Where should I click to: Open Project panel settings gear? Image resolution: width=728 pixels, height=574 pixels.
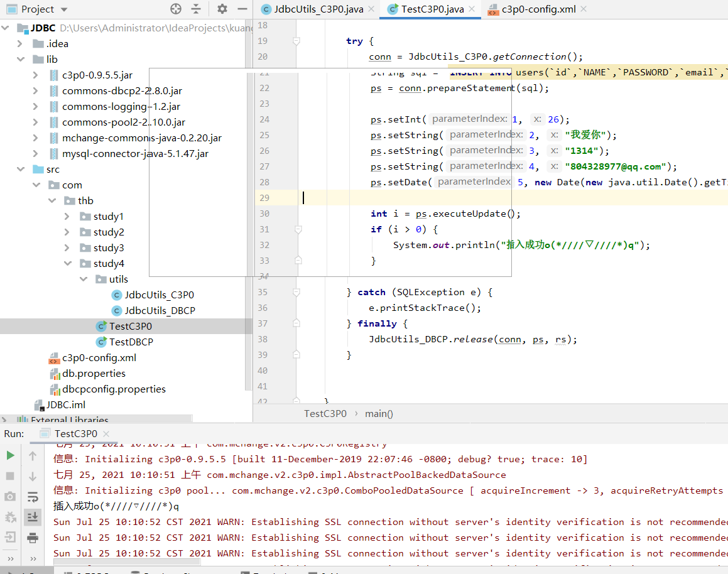222,9
